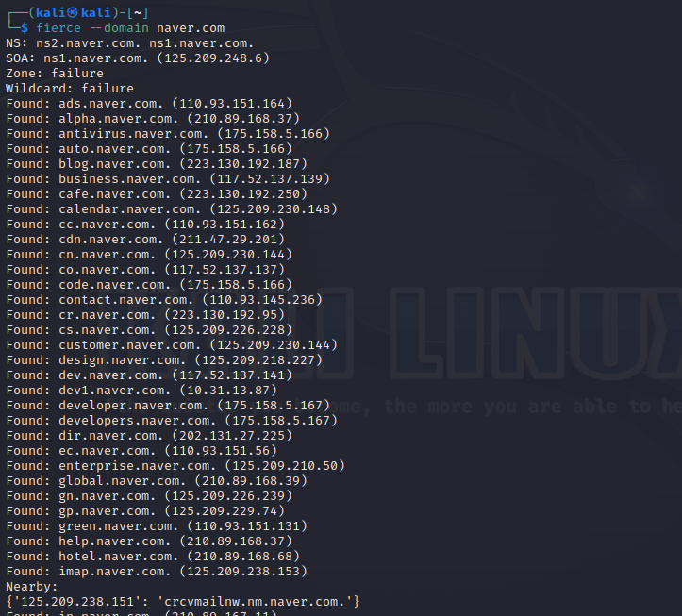This screenshot has height=616, width=682.
Task: Click the fierce --domain naver.com command
Action: pyautogui.click(x=130, y=28)
